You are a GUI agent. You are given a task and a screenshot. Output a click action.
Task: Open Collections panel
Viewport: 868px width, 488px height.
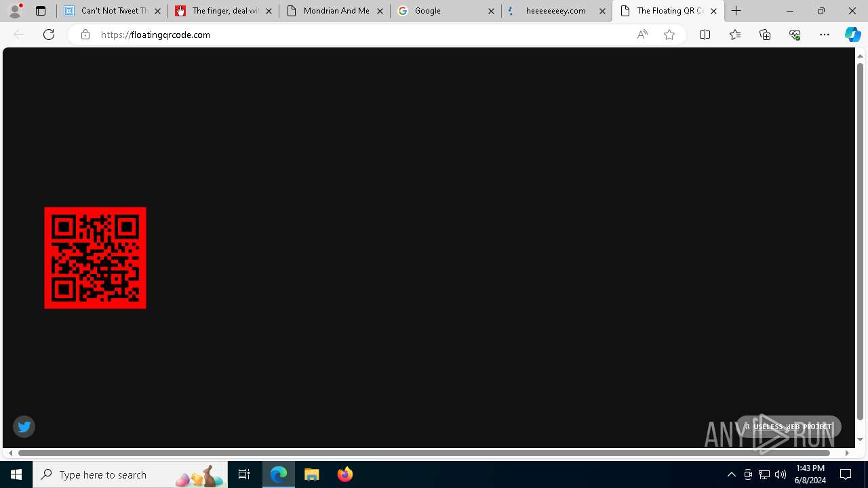765,35
